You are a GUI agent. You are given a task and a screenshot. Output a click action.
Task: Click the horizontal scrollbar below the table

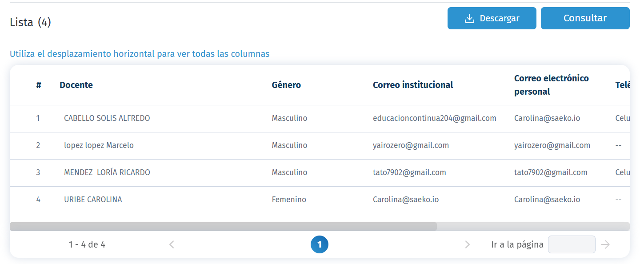pyautogui.click(x=222, y=225)
